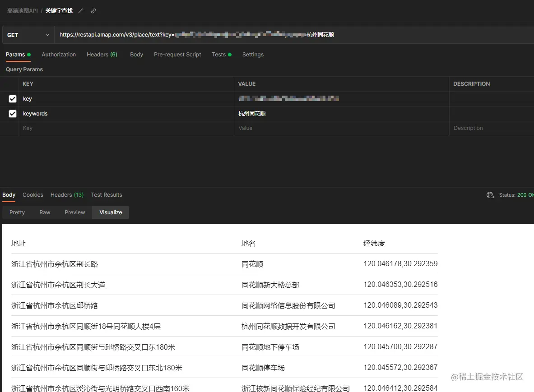Switch response view to Raw

click(45, 212)
